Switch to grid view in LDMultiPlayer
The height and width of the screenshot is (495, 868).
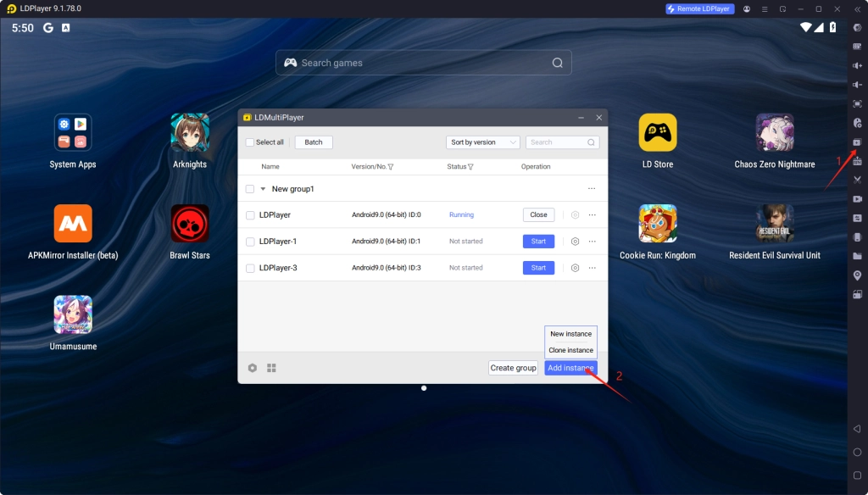272,368
